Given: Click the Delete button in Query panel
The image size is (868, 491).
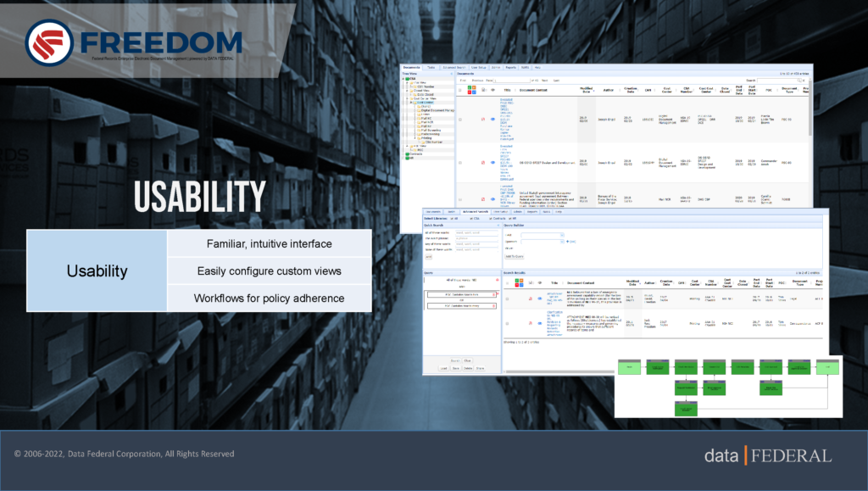Looking at the screenshot, I should coord(468,368).
